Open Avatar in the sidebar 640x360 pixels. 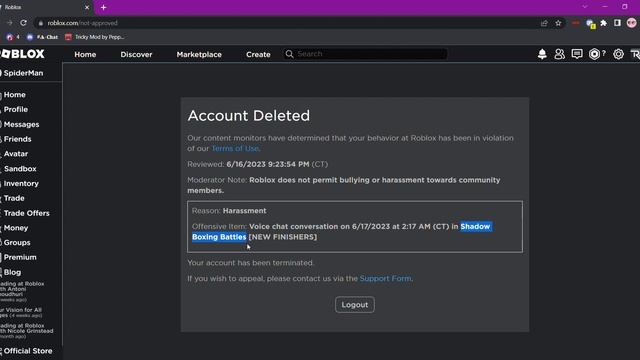pyautogui.click(x=16, y=154)
